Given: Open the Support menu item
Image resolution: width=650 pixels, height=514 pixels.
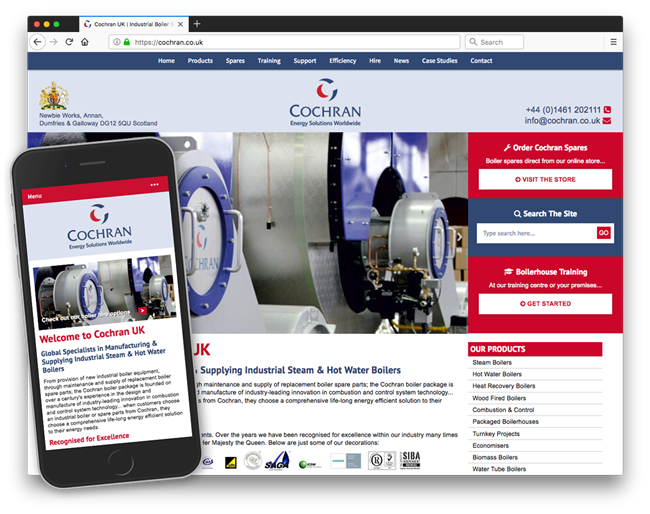Looking at the screenshot, I should point(305,61).
